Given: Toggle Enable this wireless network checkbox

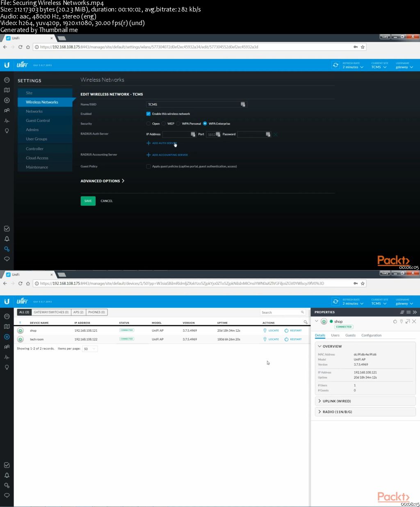Looking at the screenshot, I should [x=148, y=114].
